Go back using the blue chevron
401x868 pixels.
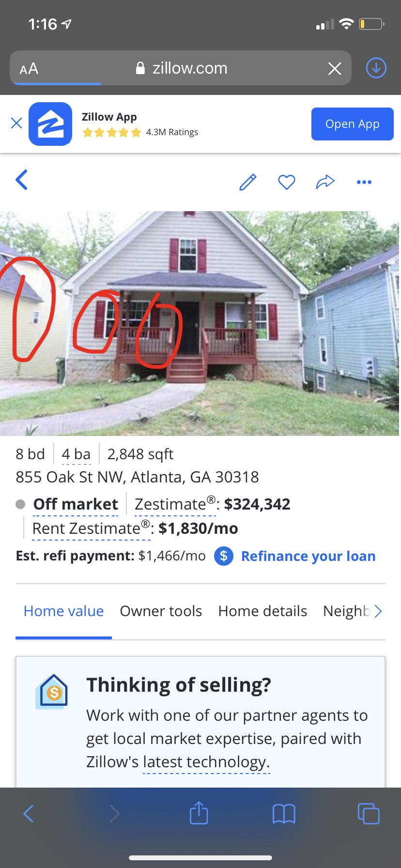[22, 180]
